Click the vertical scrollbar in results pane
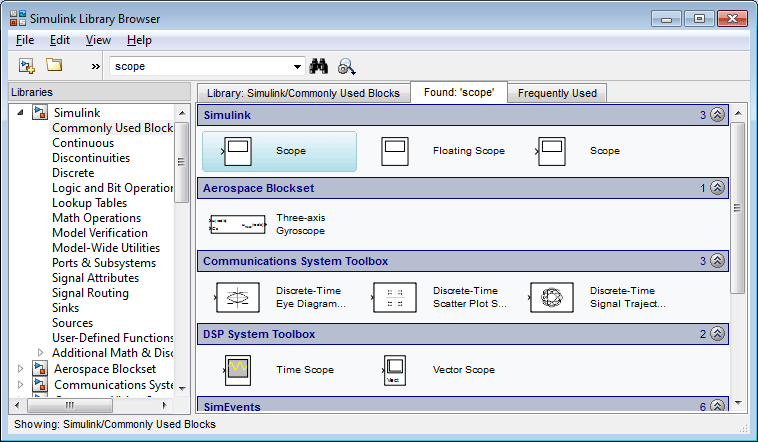 click(737, 208)
